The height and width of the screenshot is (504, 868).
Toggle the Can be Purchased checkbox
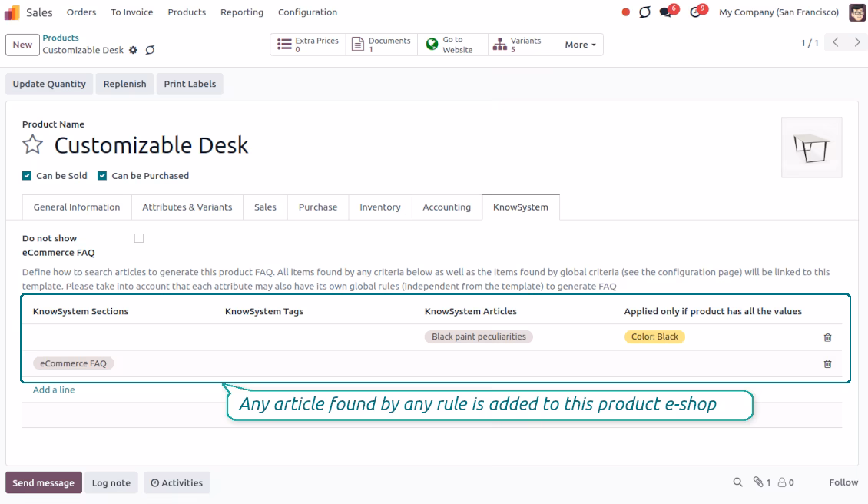102,176
